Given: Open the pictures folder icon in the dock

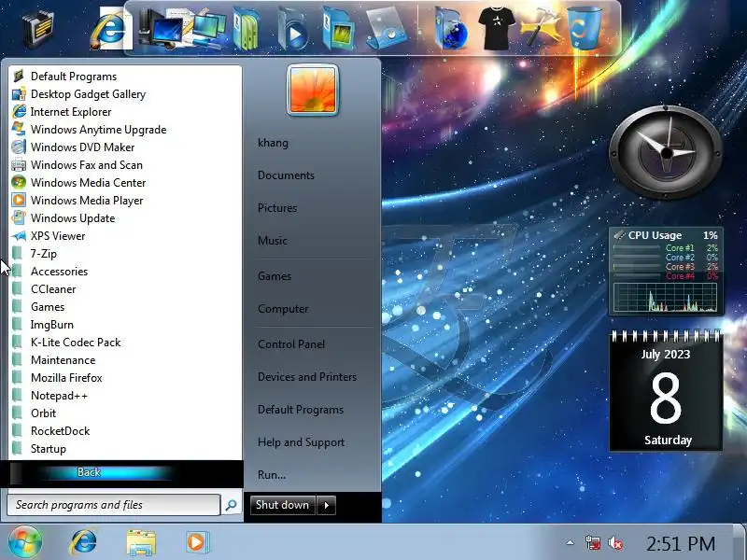Looking at the screenshot, I should pos(338,29).
